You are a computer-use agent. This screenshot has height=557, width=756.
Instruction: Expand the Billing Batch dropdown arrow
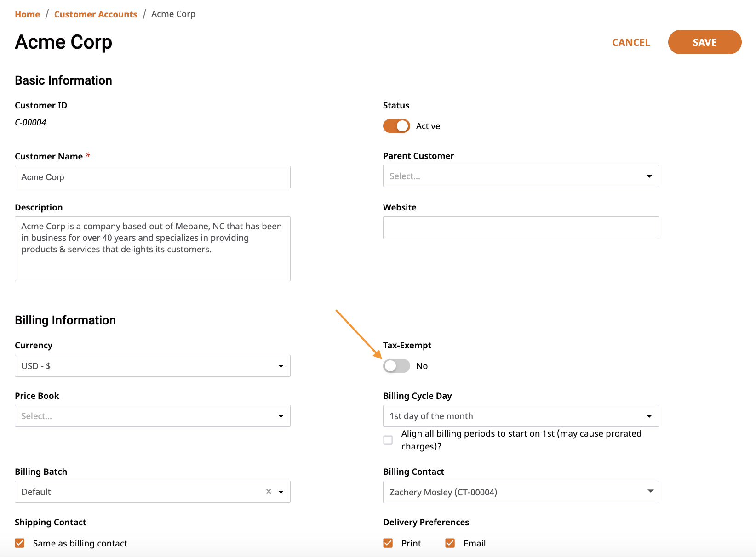coord(281,492)
